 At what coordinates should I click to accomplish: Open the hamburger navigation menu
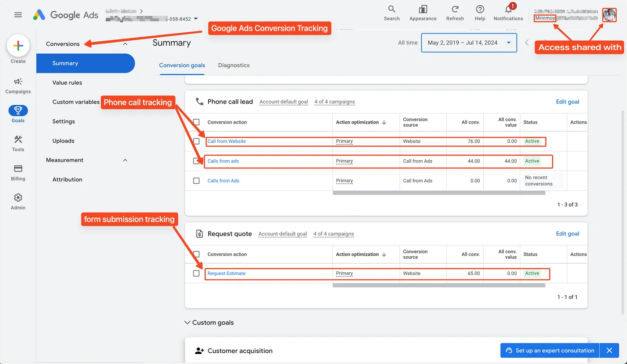(18, 14)
